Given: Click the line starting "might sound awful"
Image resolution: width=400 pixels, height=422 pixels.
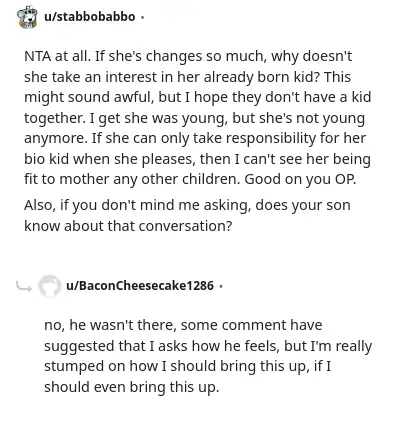Looking at the screenshot, I should coord(197,97).
